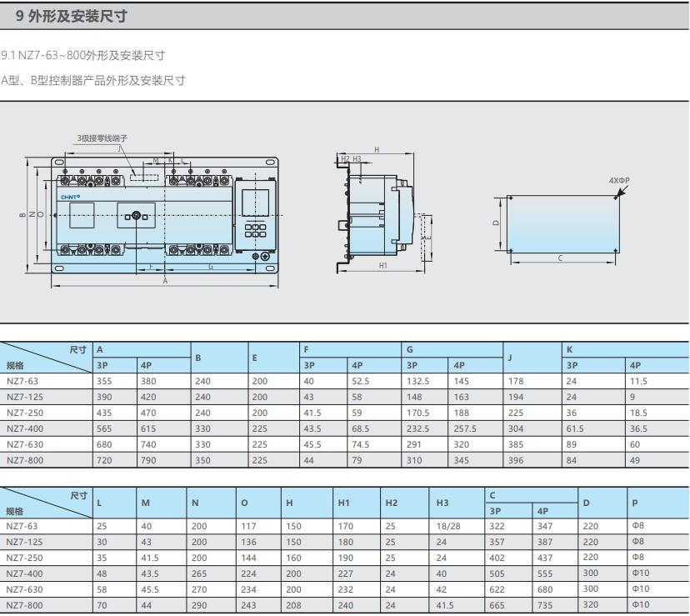
Task: Click the cell value "355" in the NZ7-63 row
Action: pyautogui.click(x=104, y=381)
